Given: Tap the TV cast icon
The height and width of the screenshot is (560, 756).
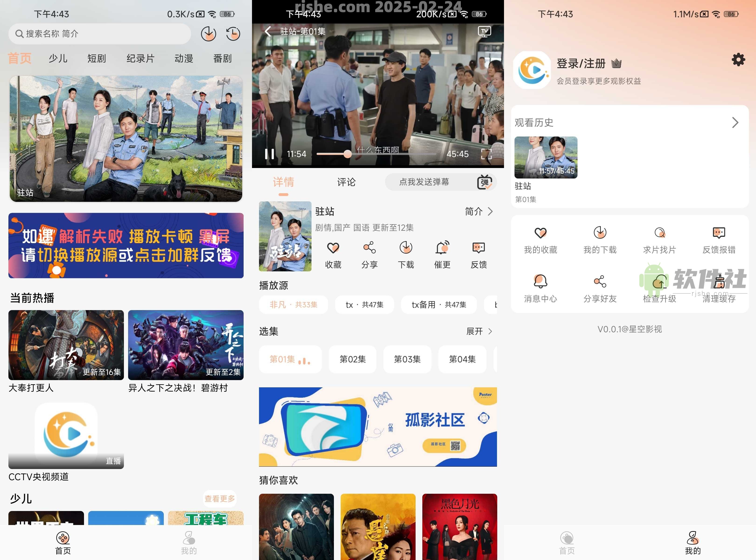Looking at the screenshot, I should tap(484, 31).
